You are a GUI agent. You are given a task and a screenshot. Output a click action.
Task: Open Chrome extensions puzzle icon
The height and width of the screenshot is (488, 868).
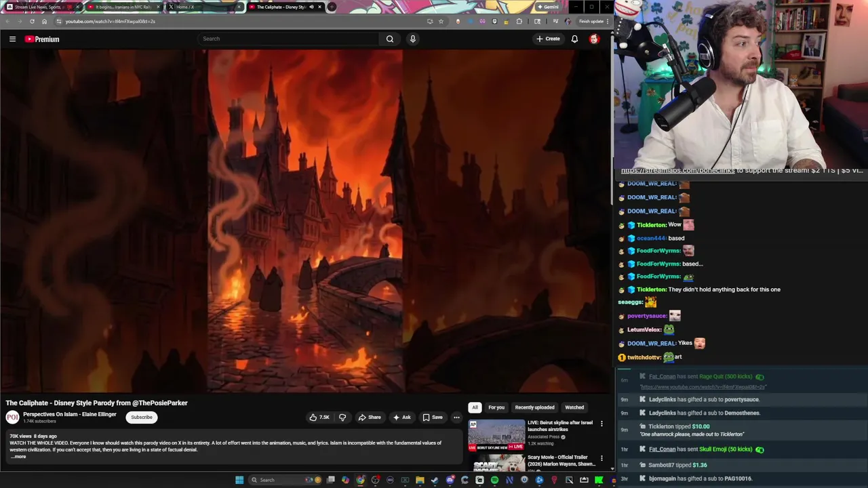pyautogui.click(x=519, y=21)
